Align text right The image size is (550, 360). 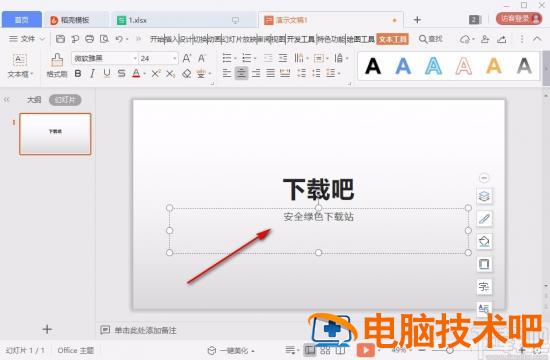256,73
